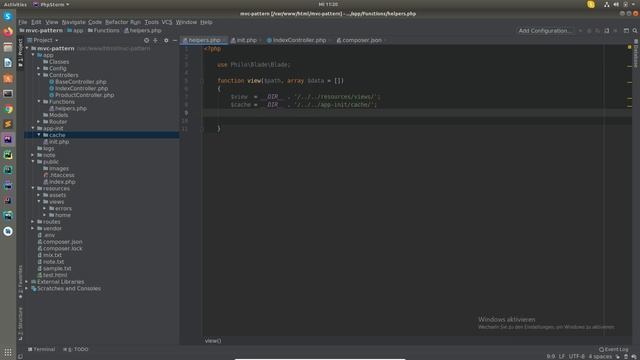Open init.php under app-init in tree
This screenshot has width=640, height=360.
pos(56,142)
